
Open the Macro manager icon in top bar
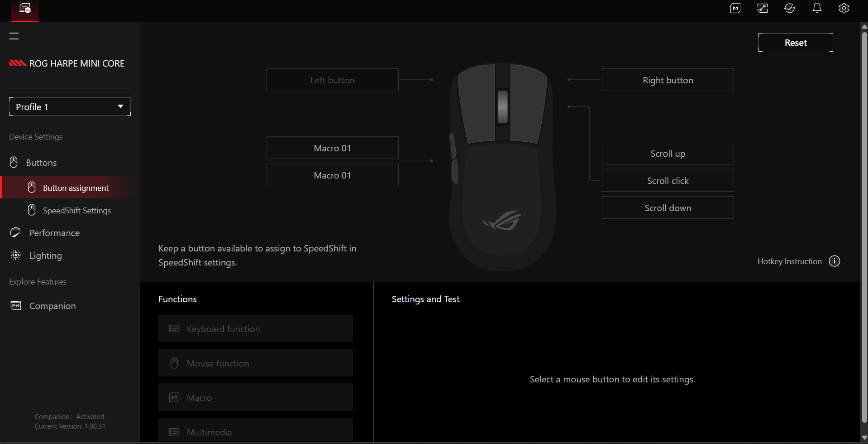coord(735,8)
